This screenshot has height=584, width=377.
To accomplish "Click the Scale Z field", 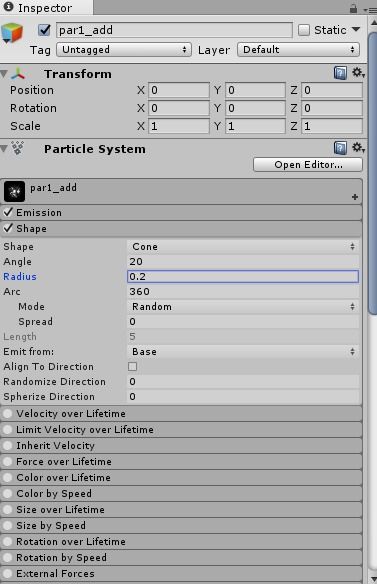I will pyautogui.click(x=332, y=126).
